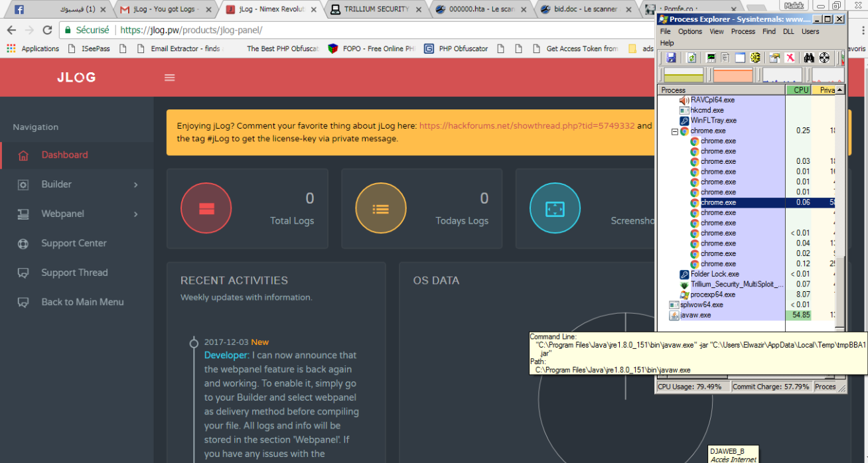
Task: Open process Properties icon in Process Explorer toolbar
Action: pos(774,58)
